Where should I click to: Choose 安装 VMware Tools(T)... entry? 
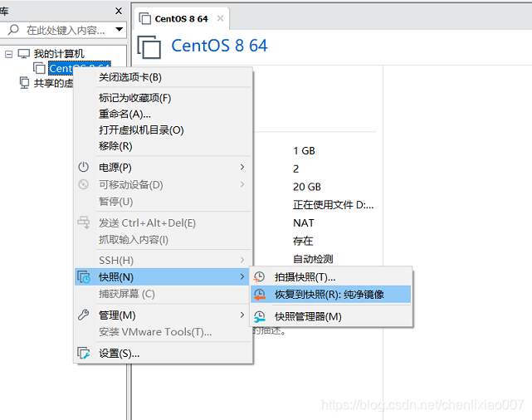click(x=164, y=332)
